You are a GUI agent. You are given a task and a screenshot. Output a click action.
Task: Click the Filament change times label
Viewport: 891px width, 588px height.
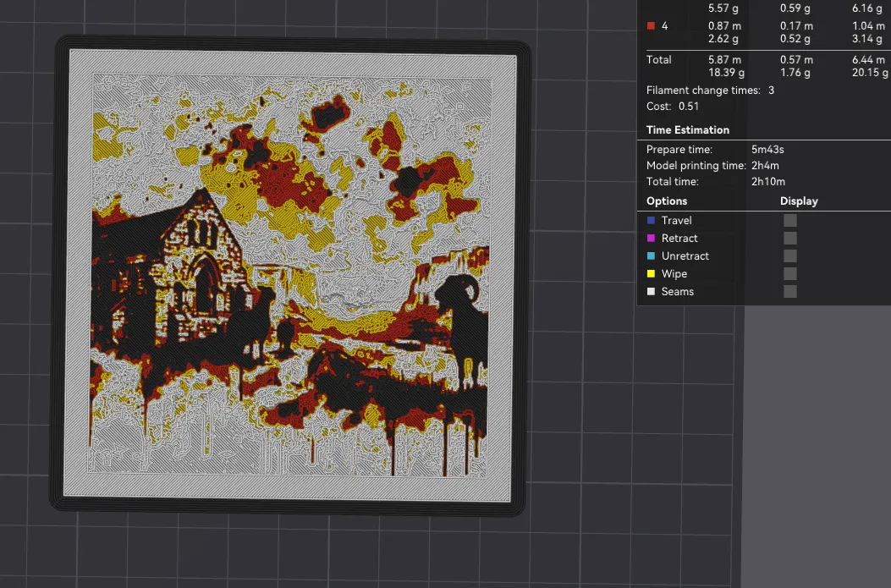(x=703, y=91)
